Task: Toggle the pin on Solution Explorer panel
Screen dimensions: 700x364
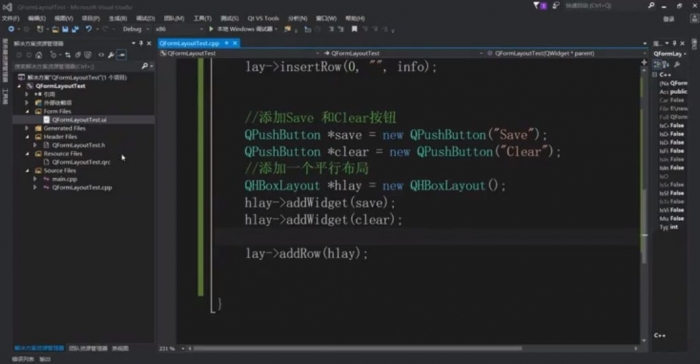Action: click(x=141, y=43)
